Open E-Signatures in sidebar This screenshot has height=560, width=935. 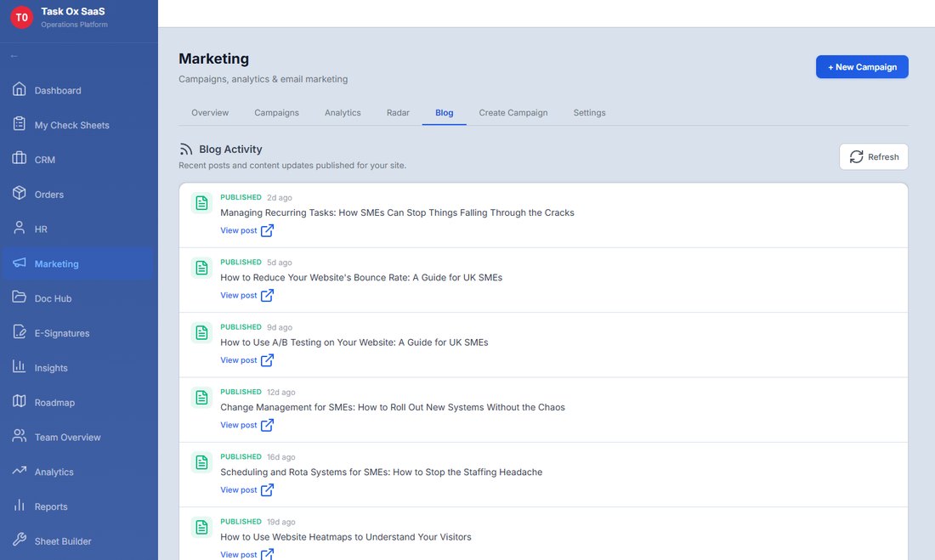79,333
